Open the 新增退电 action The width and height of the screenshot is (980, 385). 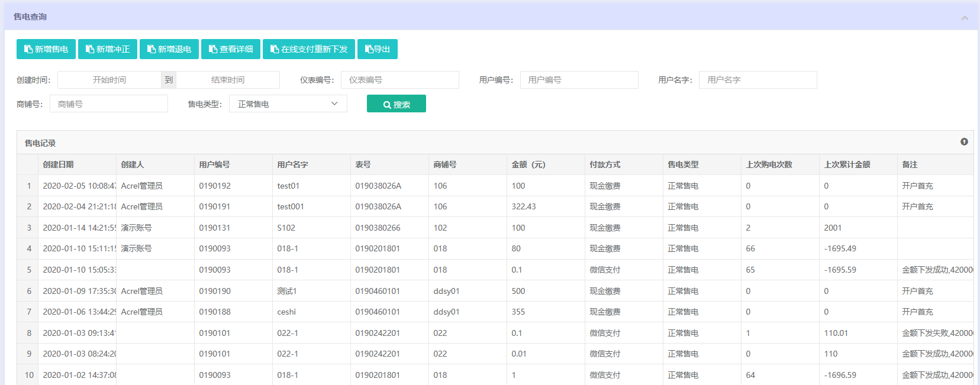click(x=169, y=49)
